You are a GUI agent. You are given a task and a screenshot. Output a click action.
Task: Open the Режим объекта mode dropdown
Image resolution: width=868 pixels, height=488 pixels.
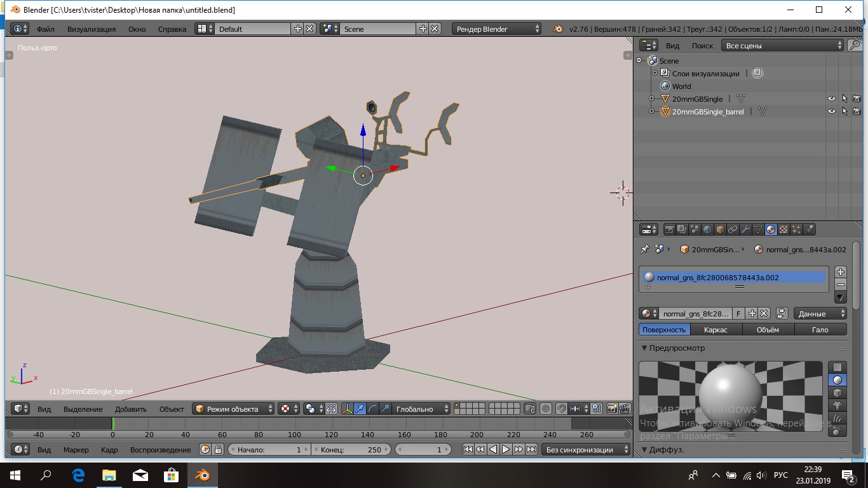click(x=233, y=409)
